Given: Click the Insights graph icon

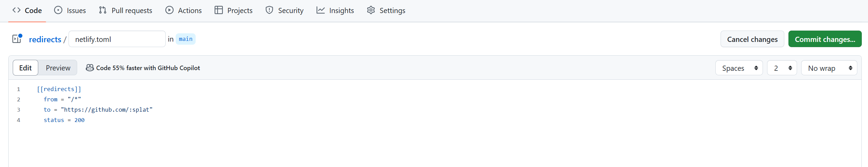Looking at the screenshot, I should 321,10.
